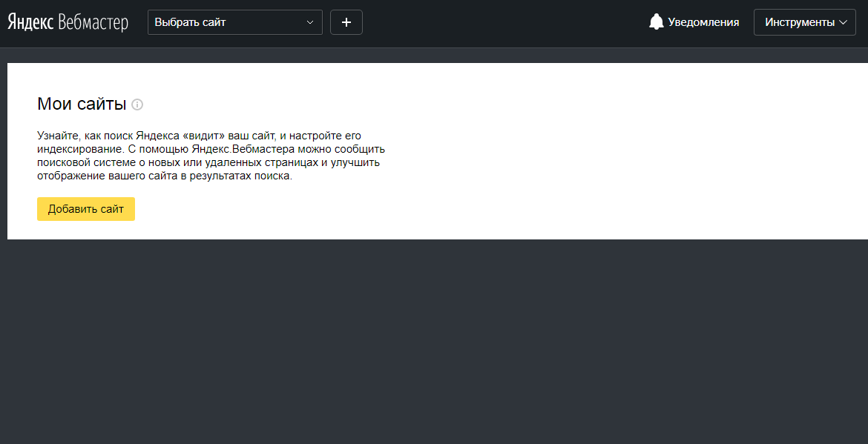
Task: Expand the Инструменты menu
Action: (804, 22)
